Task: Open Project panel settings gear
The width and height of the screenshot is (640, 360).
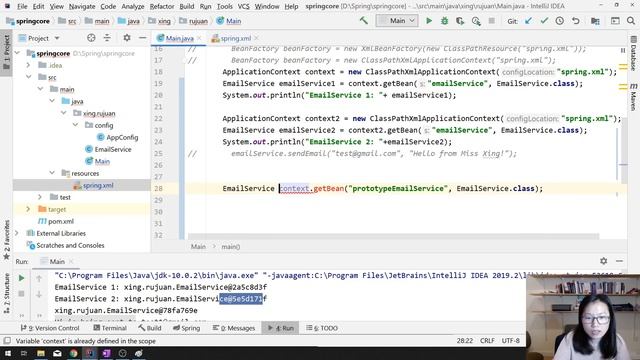Action: [127, 38]
